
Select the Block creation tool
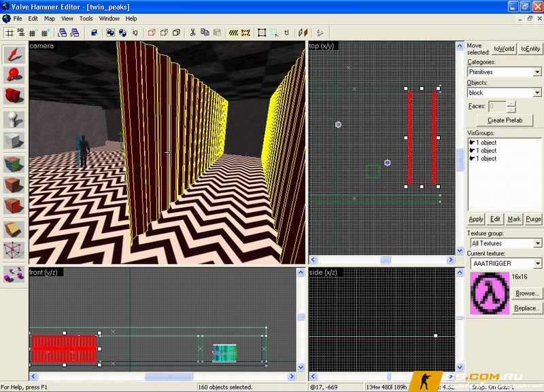click(x=14, y=141)
